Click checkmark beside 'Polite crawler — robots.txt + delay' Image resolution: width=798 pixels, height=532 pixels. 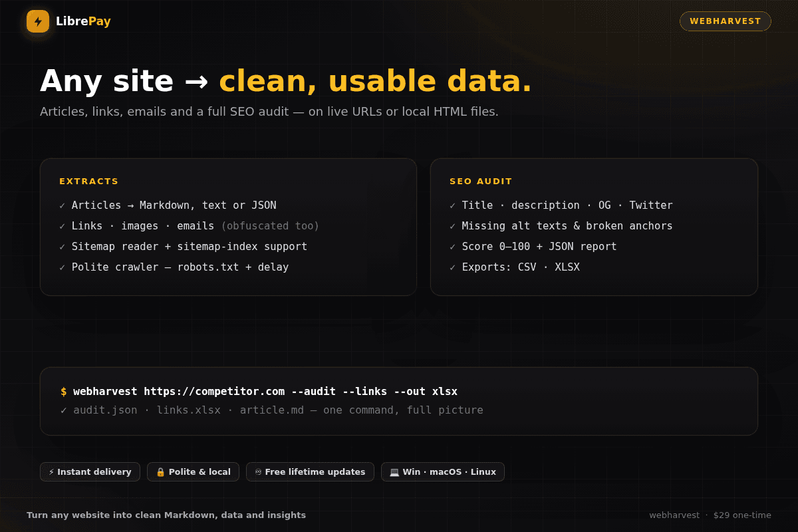tap(63, 267)
